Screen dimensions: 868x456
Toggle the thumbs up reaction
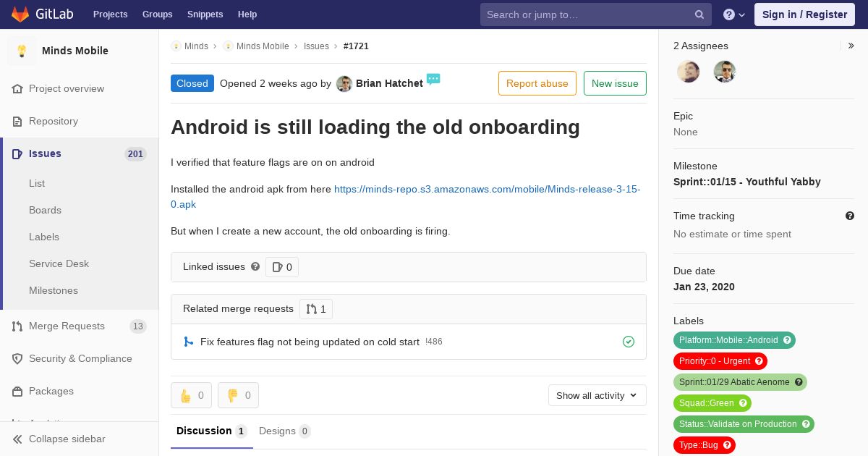click(192, 395)
